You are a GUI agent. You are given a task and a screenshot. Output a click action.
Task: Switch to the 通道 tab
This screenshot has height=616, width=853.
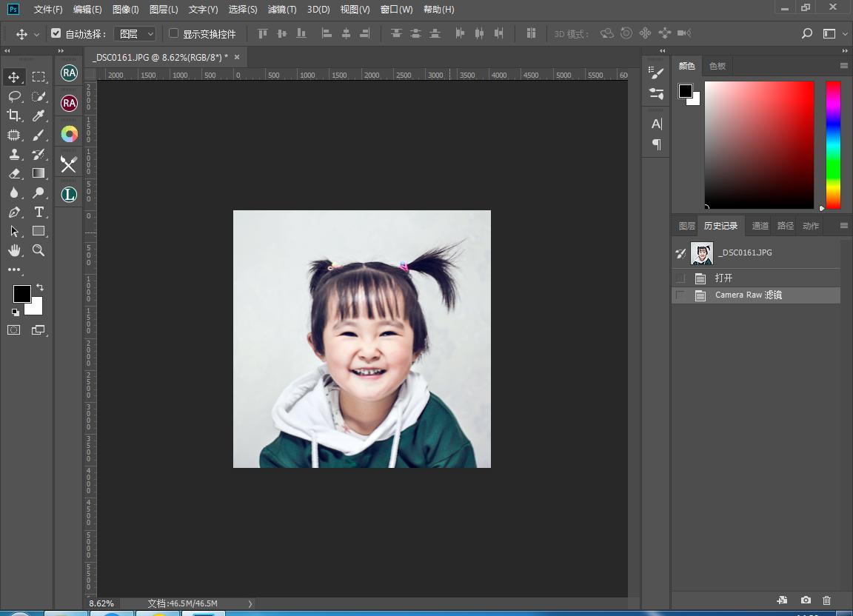(x=760, y=226)
